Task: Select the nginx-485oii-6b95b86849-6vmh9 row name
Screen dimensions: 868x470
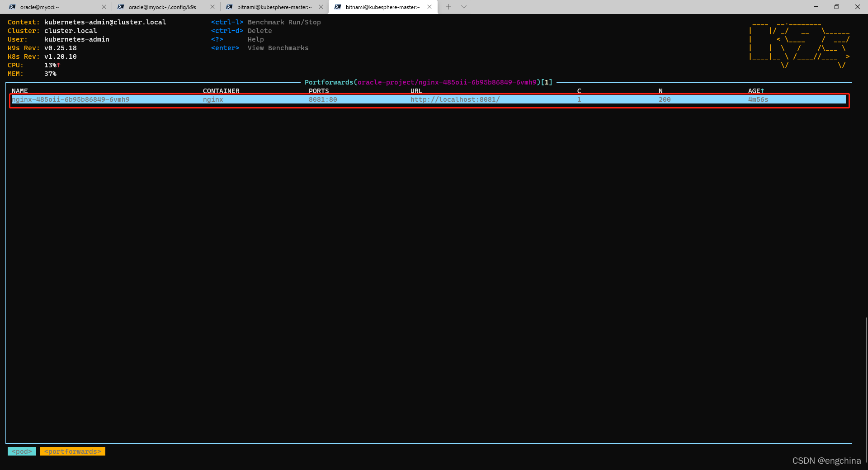Action: [71, 99]
